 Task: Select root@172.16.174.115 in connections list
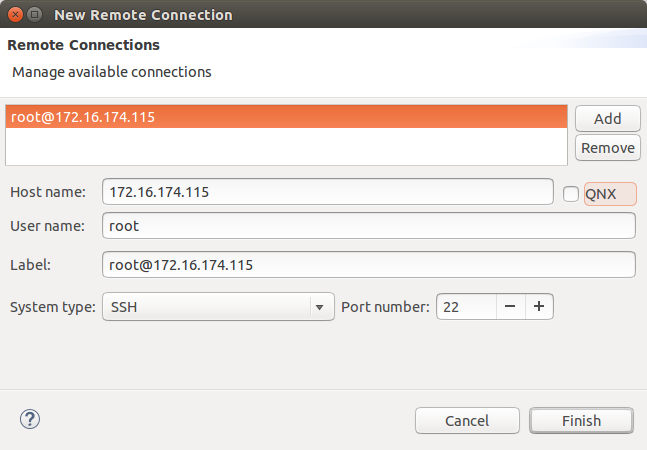coord(285,117)
